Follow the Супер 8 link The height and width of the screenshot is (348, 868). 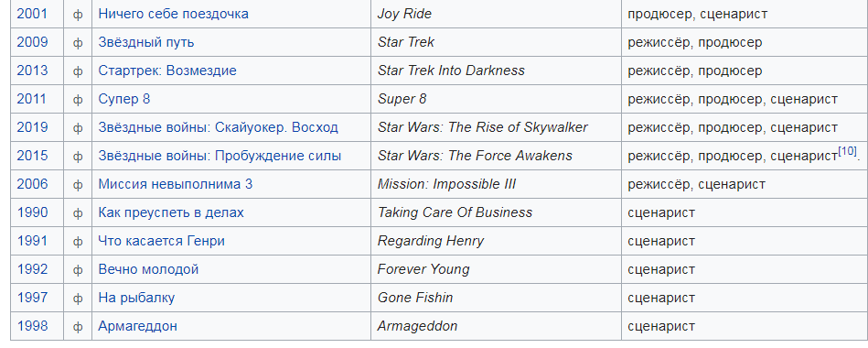124,99
